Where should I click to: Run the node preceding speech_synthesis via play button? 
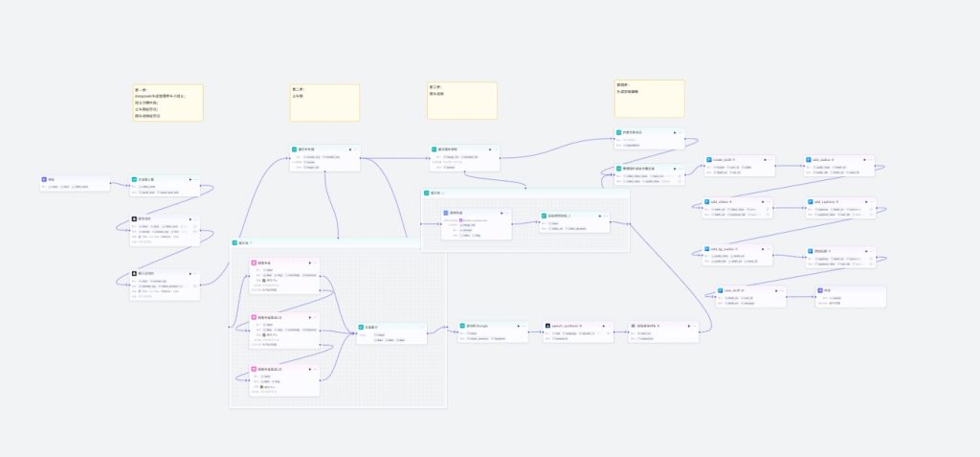[x=518, y=326]
